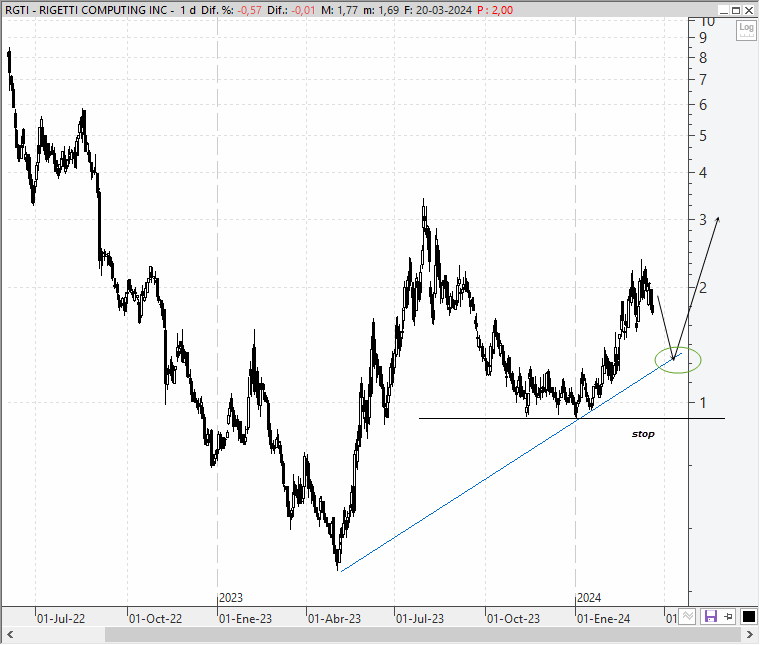Click the 2024 year marker
760x645 pixels.
tap(589, 598)
